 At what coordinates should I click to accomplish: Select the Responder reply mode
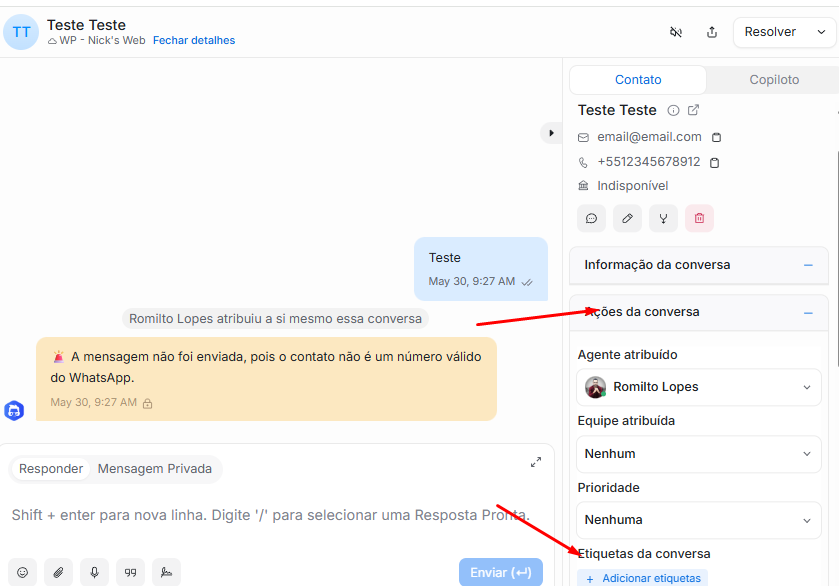(51, 469)
